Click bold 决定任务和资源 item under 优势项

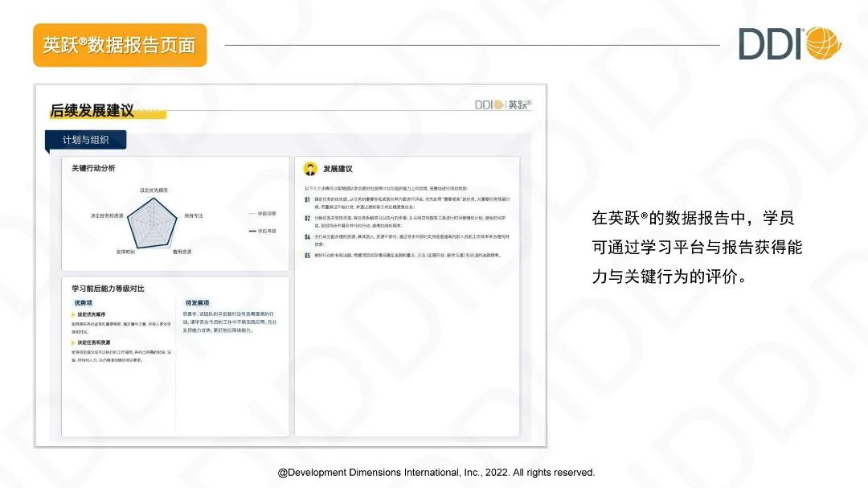click(x=93, y=342)
